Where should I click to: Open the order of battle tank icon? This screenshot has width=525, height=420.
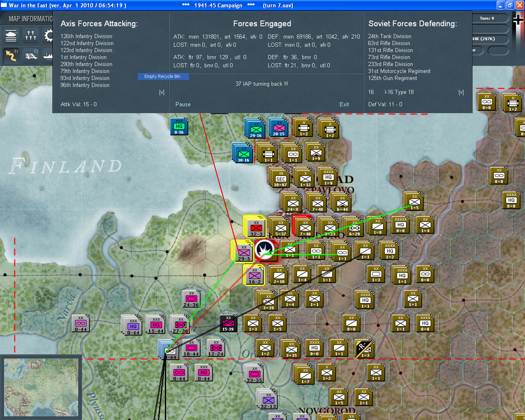tap(11, 36)
